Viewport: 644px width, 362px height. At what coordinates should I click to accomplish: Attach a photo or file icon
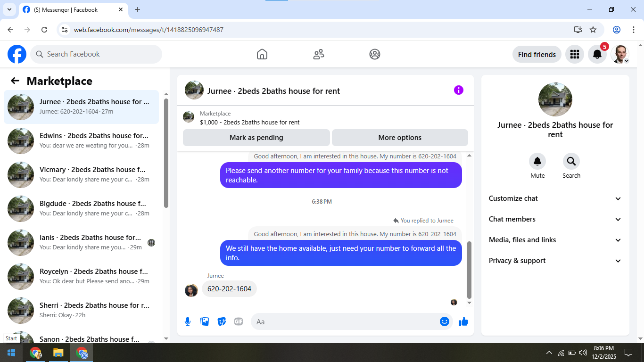[205, 321]
